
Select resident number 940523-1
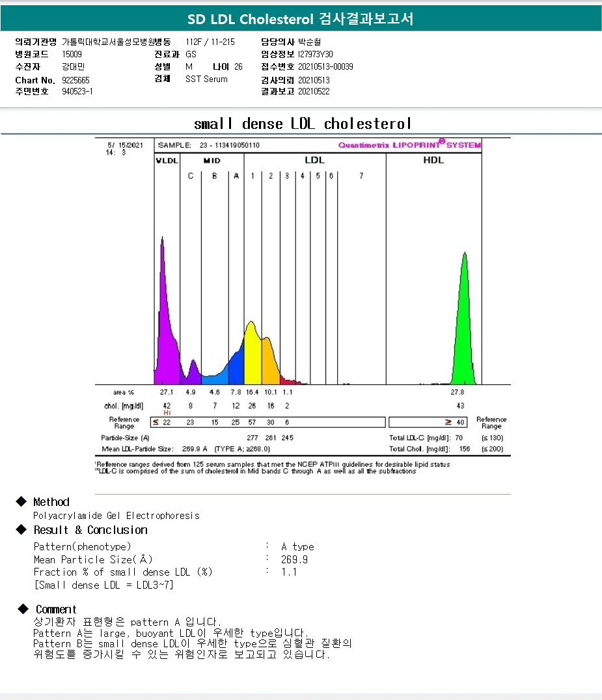pos(77,92)
